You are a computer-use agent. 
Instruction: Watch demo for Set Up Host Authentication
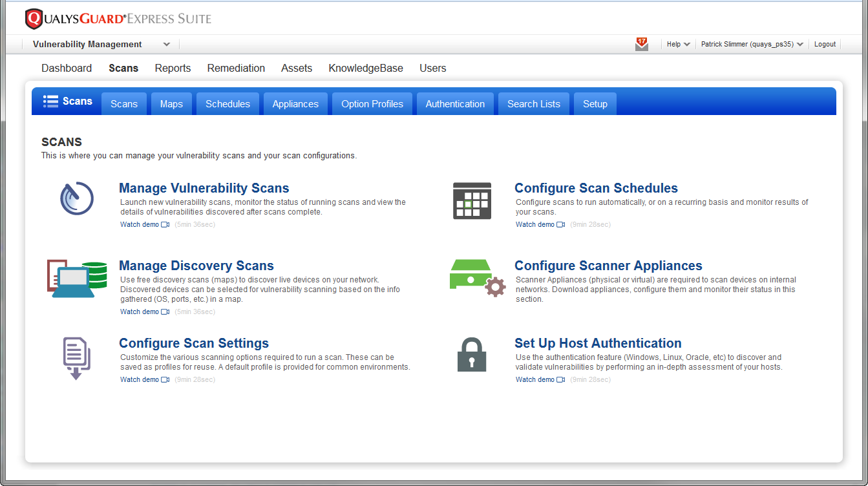[x=535, y=380]
